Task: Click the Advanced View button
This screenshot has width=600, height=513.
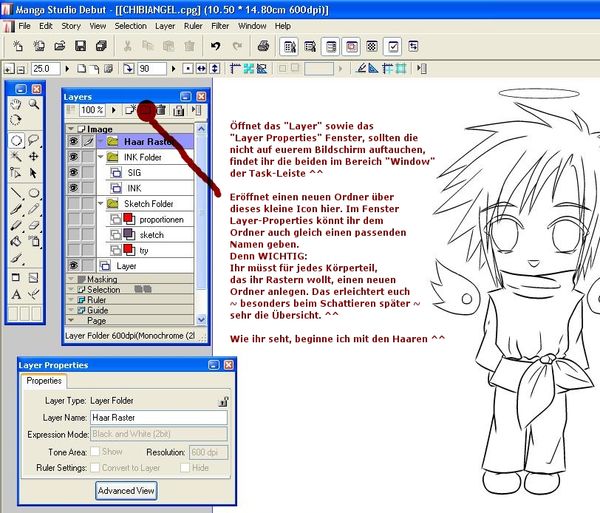Action: pos(126,490)
